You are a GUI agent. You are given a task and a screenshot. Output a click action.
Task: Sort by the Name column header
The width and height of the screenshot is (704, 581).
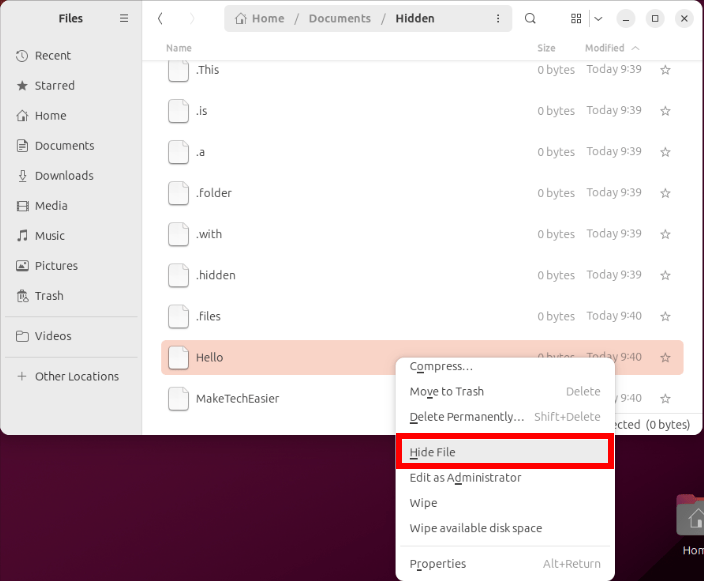[179, 48]
